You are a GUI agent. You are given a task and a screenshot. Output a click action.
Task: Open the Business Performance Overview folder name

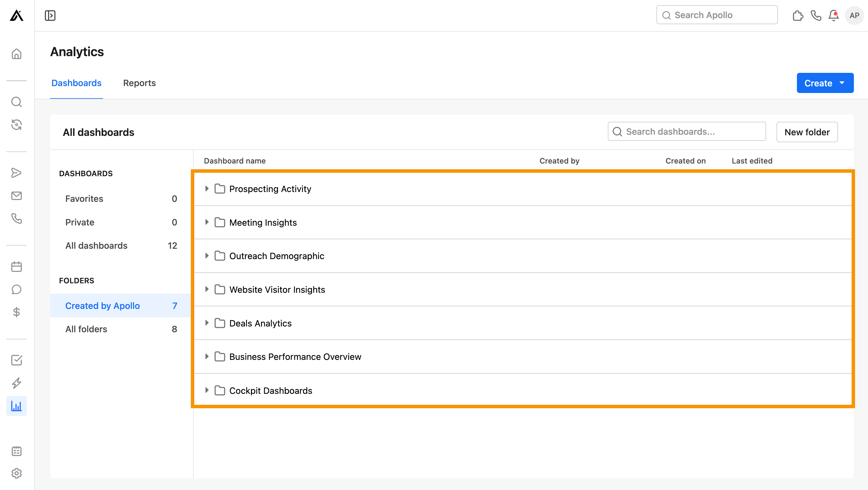point(295,356)
